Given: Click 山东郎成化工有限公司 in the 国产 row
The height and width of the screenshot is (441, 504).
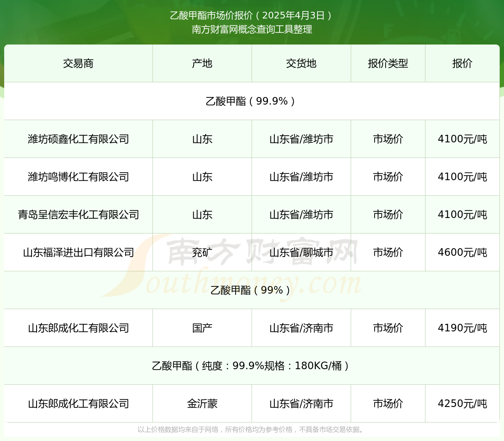Looking at the screenshot, I should (x=78, y=328).
